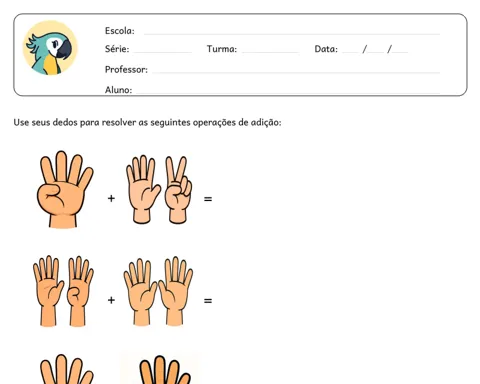Click the equals sign in first equation
Viewport: 480px width, 384px height.
(208, 199)
